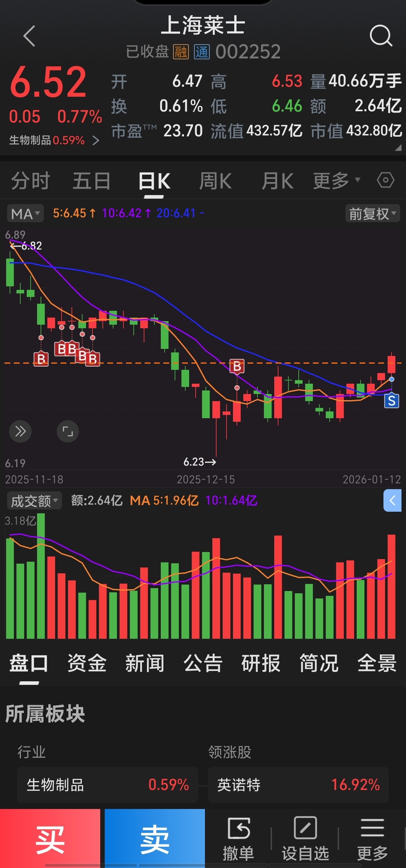Tap the 市盈TTM value 23.70
The height and width of the screenshot is (868, 406).
(183, 131)
